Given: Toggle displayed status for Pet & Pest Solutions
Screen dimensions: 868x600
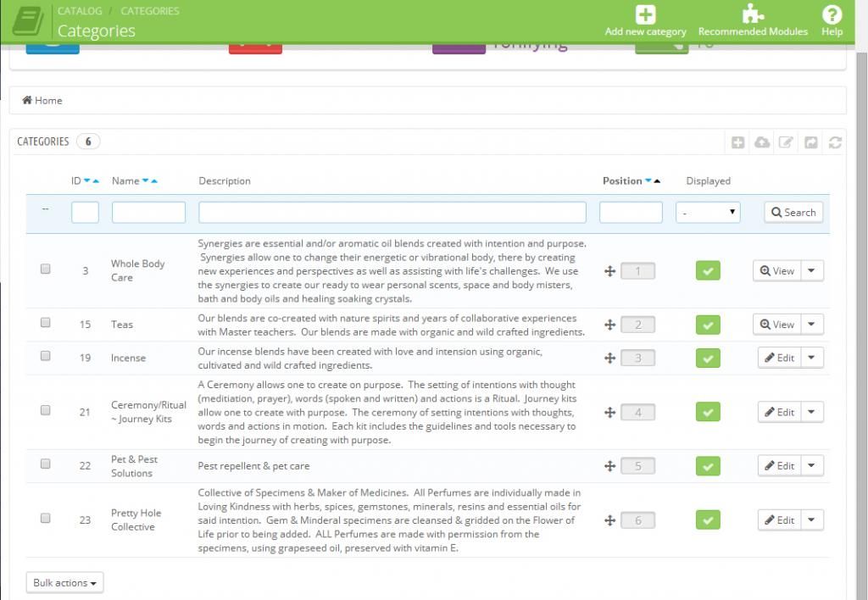Looking at the screenshot, I should 707,466.
